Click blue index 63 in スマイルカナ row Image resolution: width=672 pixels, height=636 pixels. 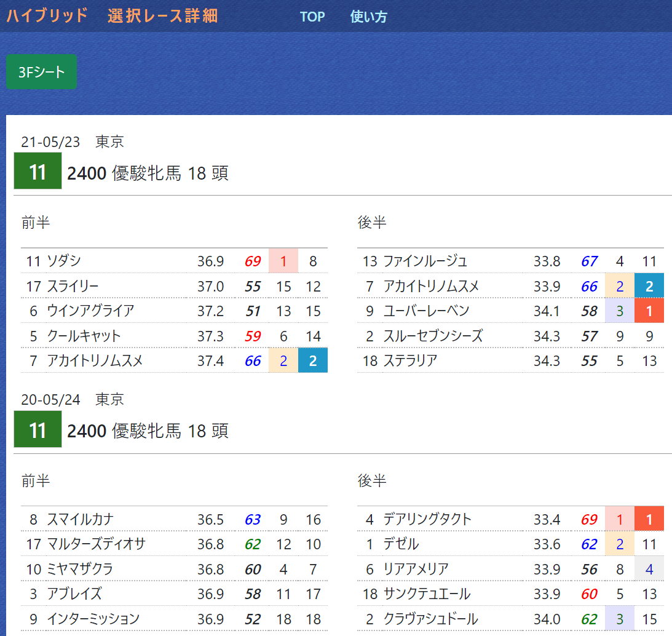point(253,519)
